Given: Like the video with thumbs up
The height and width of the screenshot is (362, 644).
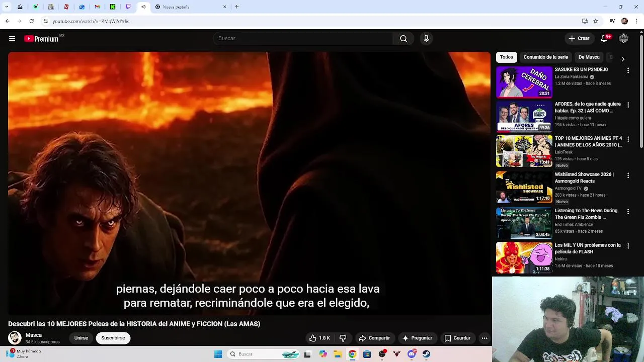Looking at the screenshot, I should 319,338.
